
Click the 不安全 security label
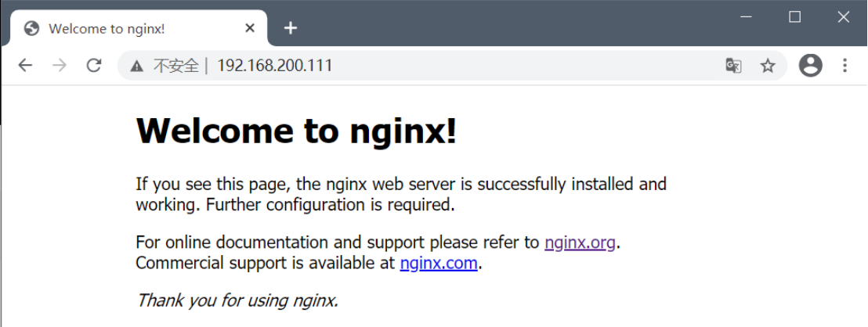175,66
